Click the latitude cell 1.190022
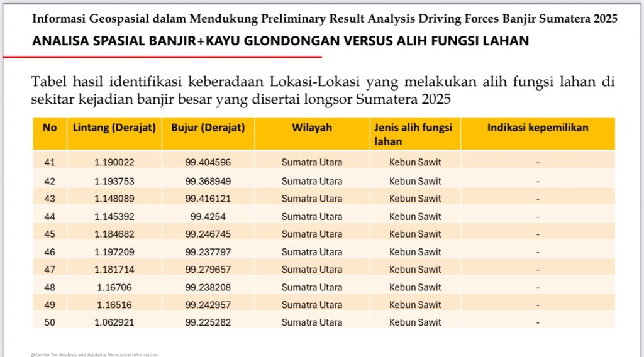644x357 pixels. coord(114,162)
